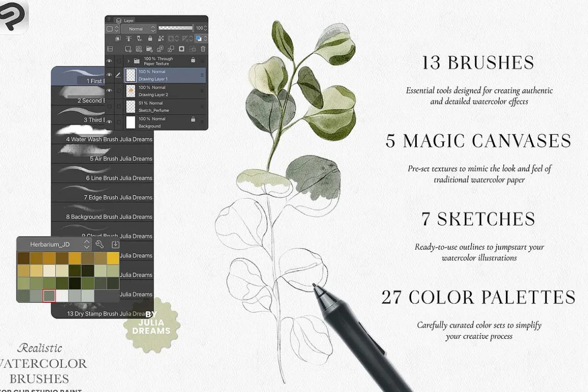The image size is (588, 392).
Task: Click the Background layer lock icon
Action: pyautogui.click(x=193, y=119)
